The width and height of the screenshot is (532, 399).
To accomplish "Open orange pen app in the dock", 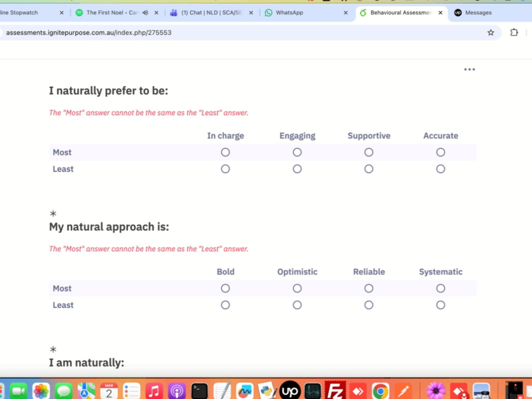I will click(x=403, y=391).
